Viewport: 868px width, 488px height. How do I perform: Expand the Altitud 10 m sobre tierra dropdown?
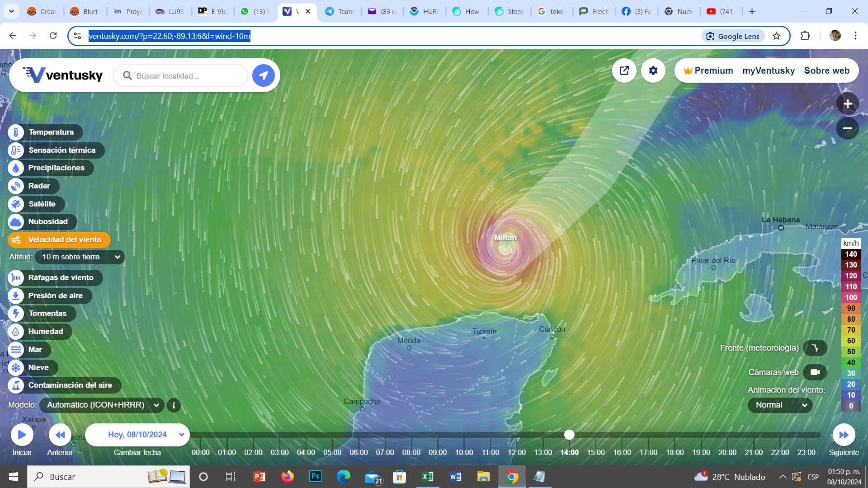coord(80,257)
